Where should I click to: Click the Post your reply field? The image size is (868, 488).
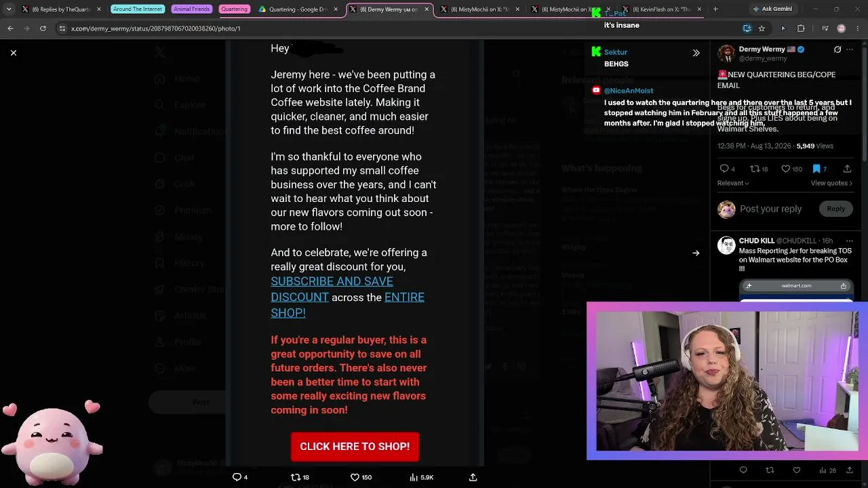coord(771,209)
